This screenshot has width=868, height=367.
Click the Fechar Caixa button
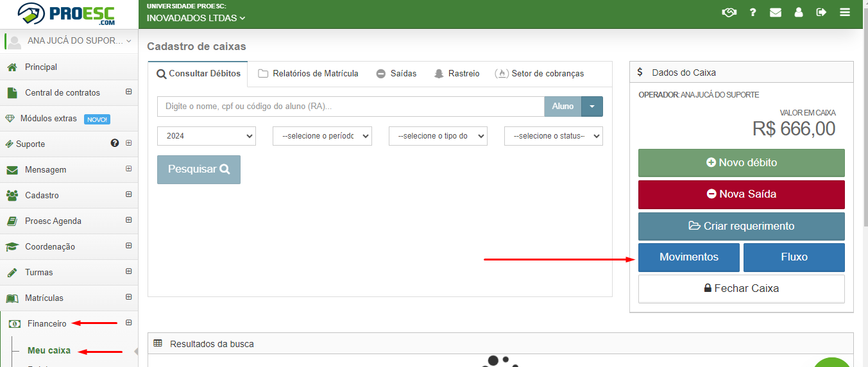coord(742,289)
